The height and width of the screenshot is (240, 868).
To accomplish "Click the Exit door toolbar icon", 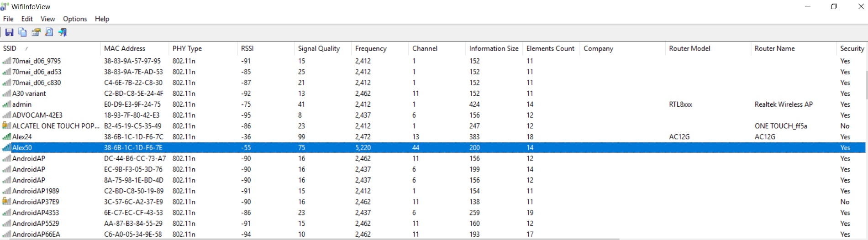I will pyautogui.click(x=63, y=32).
